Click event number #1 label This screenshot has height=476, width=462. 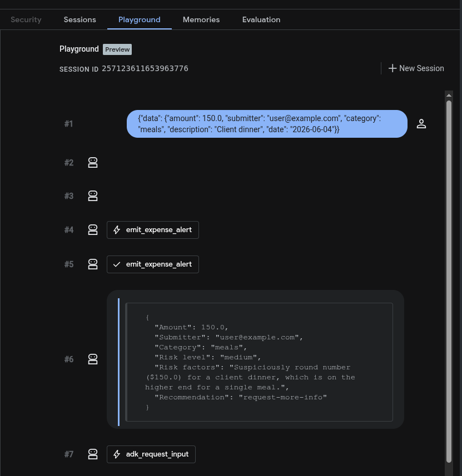coord(69,124)
